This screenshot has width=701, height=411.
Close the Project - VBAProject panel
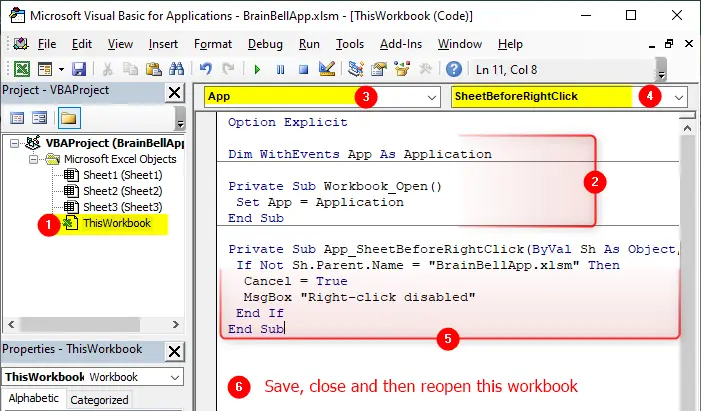[x=174, y=93]
